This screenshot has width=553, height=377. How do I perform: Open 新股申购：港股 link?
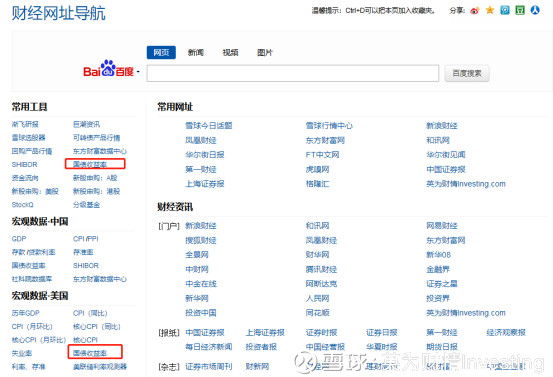[97, 191]
